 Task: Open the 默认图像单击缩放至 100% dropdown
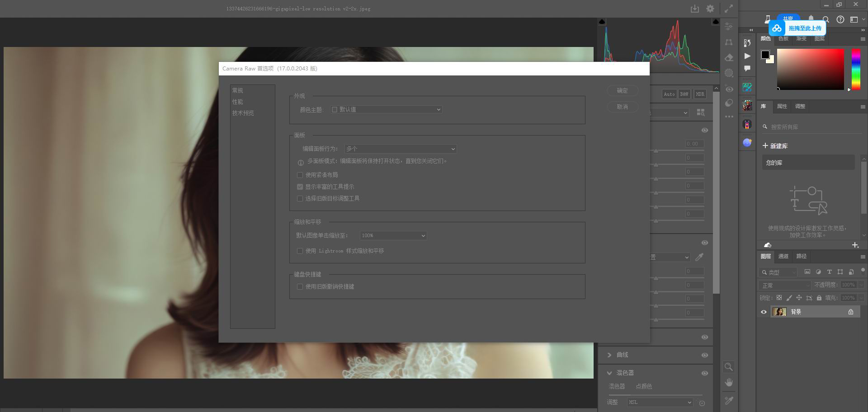pyautogui.click(x=393, y=235)
